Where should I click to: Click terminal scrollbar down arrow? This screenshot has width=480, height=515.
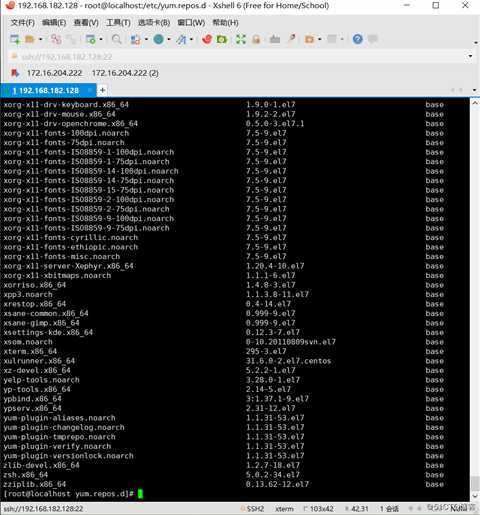pos(475,496)
